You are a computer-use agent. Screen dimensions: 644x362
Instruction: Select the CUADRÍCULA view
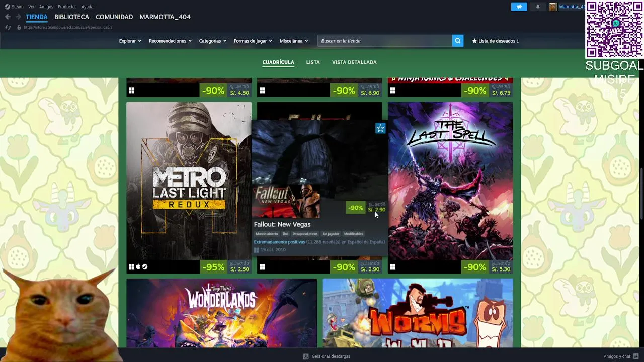(x=278, y=62)
